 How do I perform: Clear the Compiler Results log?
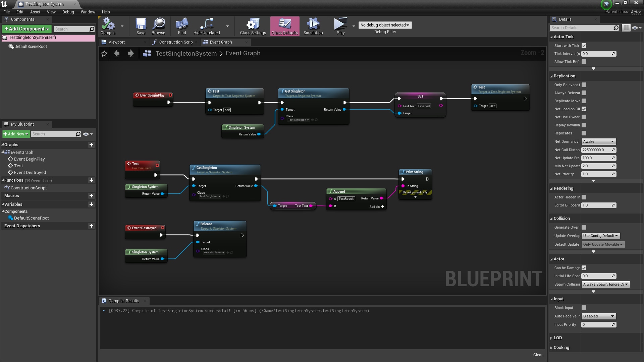(537, 355)
